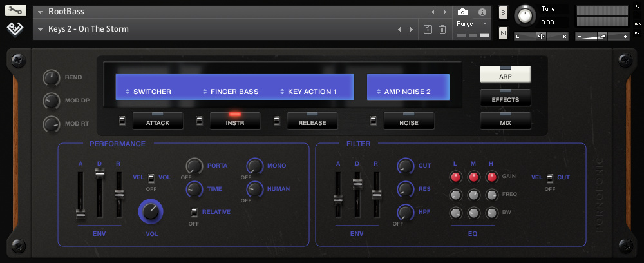This screenshot has width=644, height=263.
Task: Click the MONO knob
Action: pyautogui.click(x=254, y=166)
